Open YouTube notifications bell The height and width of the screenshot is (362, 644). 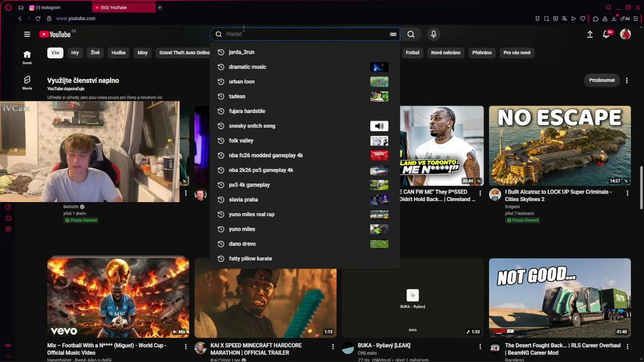(x=607, y=34)
